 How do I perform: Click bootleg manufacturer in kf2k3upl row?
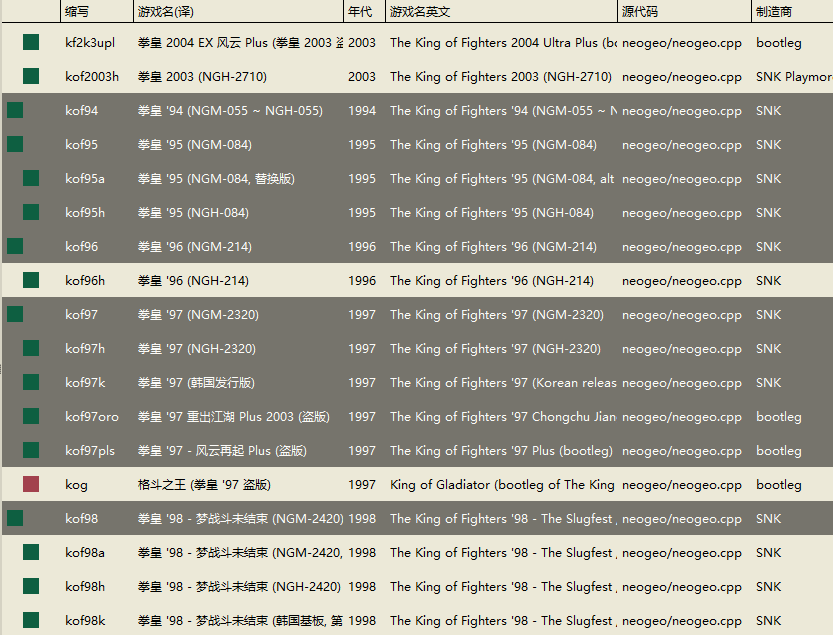tap(779, 43)
